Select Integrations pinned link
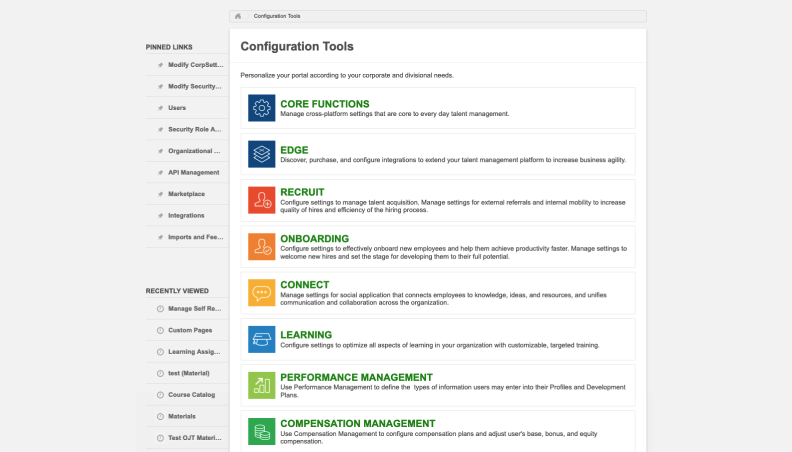This screenshot has height=452, width=792. point(186,215)
